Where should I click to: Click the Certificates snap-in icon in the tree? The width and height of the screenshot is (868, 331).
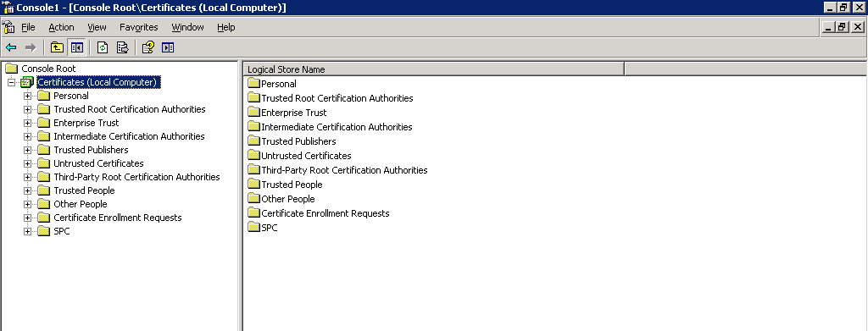point(27,82)
